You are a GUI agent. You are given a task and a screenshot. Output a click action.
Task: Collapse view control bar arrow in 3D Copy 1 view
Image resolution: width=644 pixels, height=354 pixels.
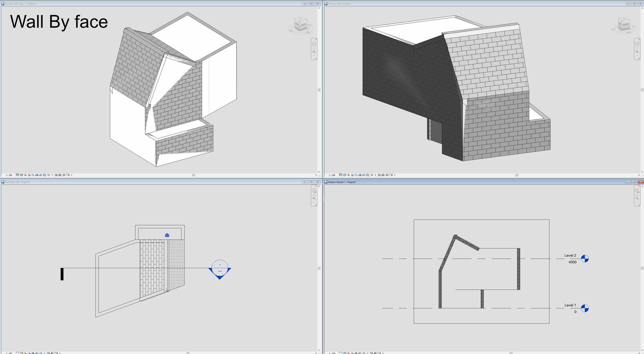[x=72, y=175]
